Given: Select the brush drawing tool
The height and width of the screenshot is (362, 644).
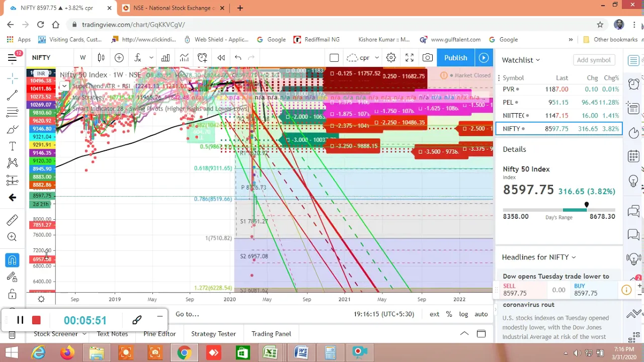Looking at the screenshot, I should point(13,130).
